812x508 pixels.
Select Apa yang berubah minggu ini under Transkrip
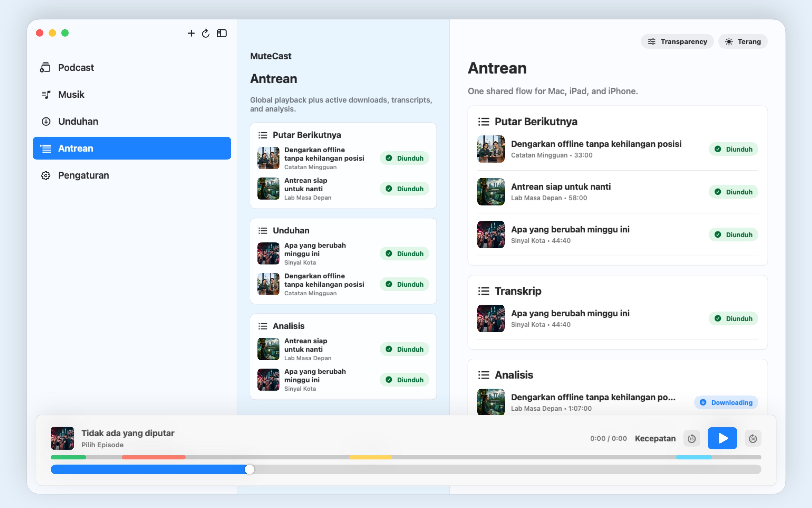pyautogui.click(x=570, y=313)
